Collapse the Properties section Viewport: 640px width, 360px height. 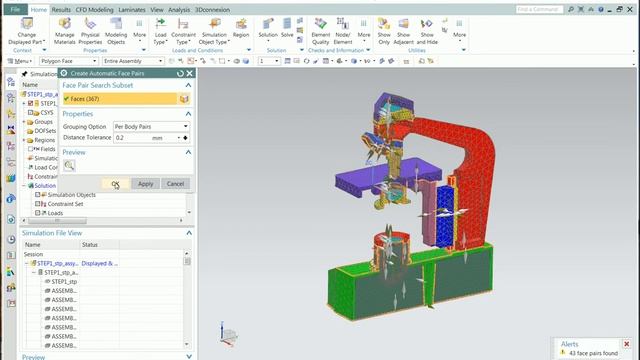click(x=188, y=114)
